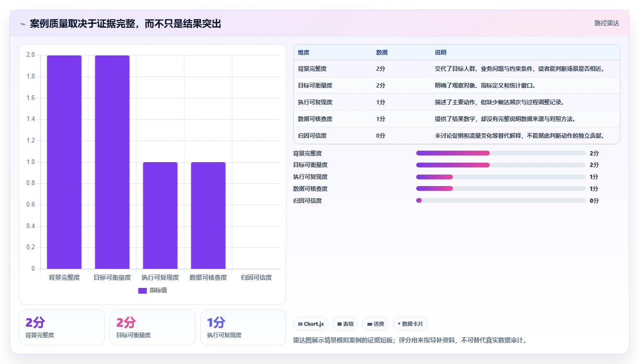Click the 背景完整度 bar in chart

click(x=64, y=162)
